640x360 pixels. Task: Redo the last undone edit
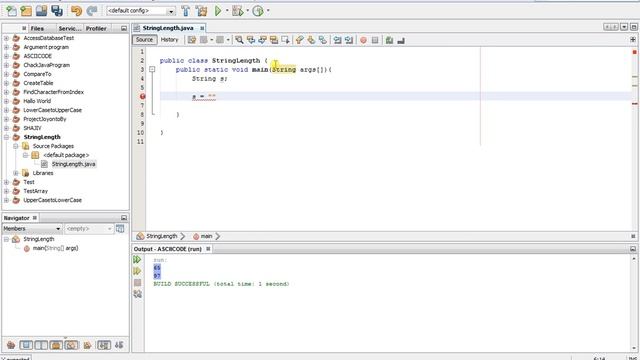[x=92, y=11]
